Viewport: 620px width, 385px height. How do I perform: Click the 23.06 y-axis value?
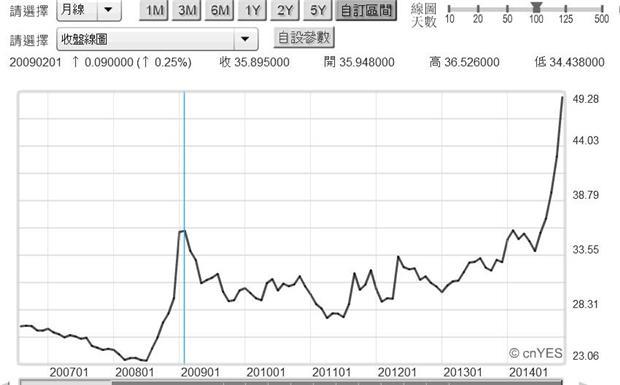586,356
